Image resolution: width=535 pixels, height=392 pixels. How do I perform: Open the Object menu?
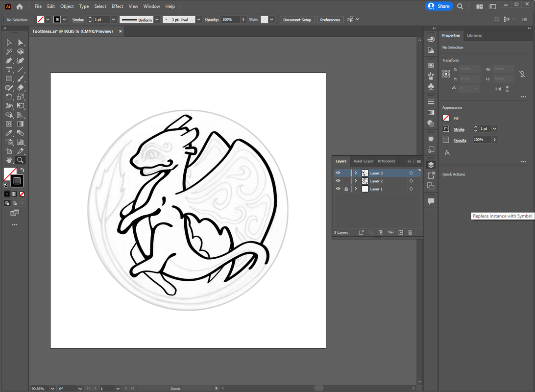click(67, 6)
